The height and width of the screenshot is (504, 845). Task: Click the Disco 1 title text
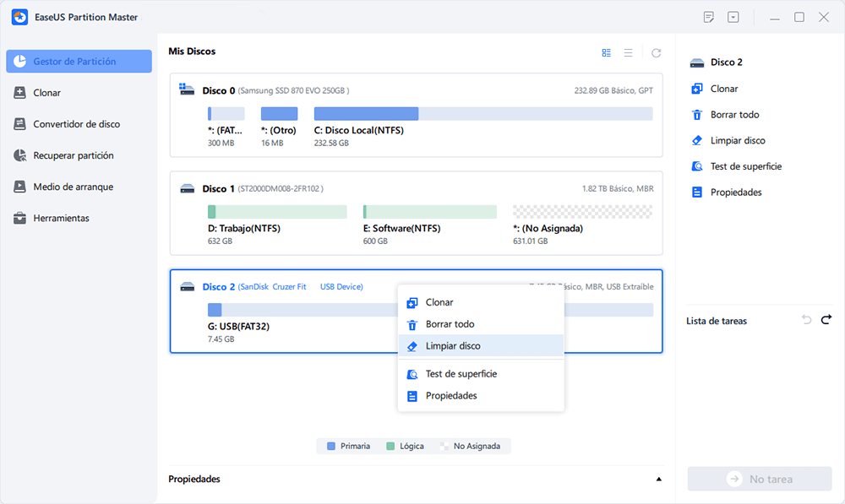218,188
